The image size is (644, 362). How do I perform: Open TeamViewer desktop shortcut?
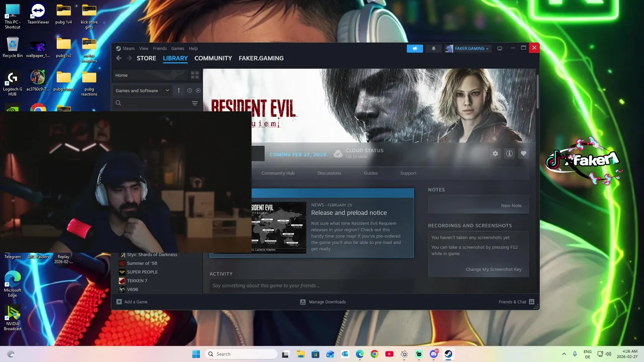pyautogui.click(x=38, y=15)
